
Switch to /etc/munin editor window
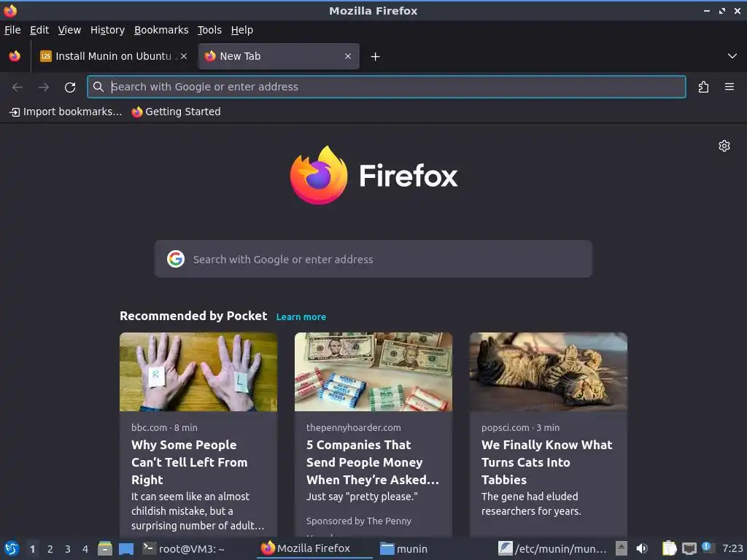[x=553, y=548]
